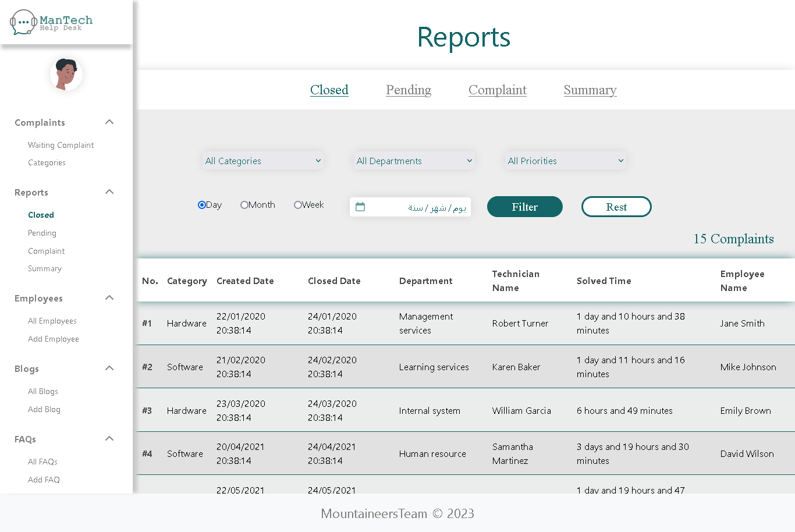This screenshot has width=795, height=532.
Task: Open the All Priorities dropdown
Action: (566, 161)
